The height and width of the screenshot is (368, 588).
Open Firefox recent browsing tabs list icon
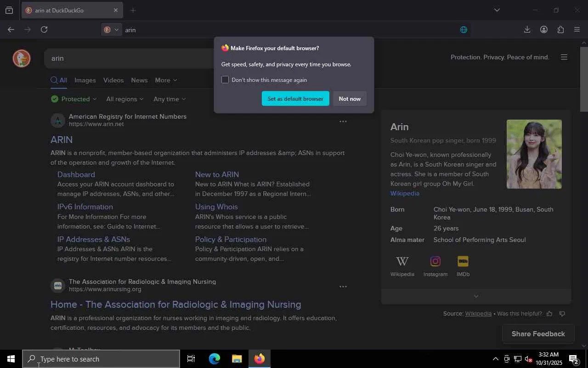pyautogui.click(x=9, y=10)
